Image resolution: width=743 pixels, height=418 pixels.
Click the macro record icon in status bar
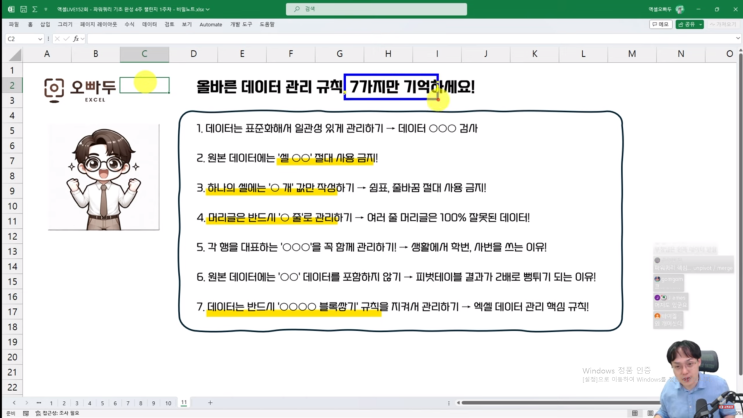coord(26,413)
